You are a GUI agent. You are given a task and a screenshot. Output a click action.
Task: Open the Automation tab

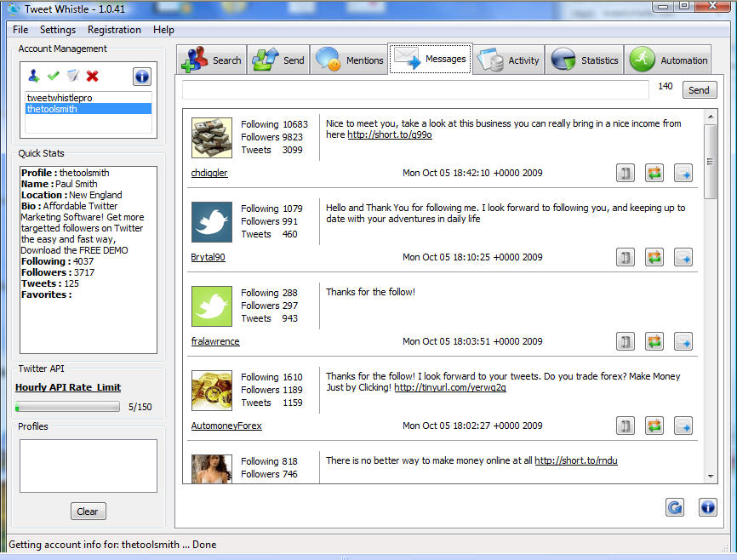[x=668, y=60]
